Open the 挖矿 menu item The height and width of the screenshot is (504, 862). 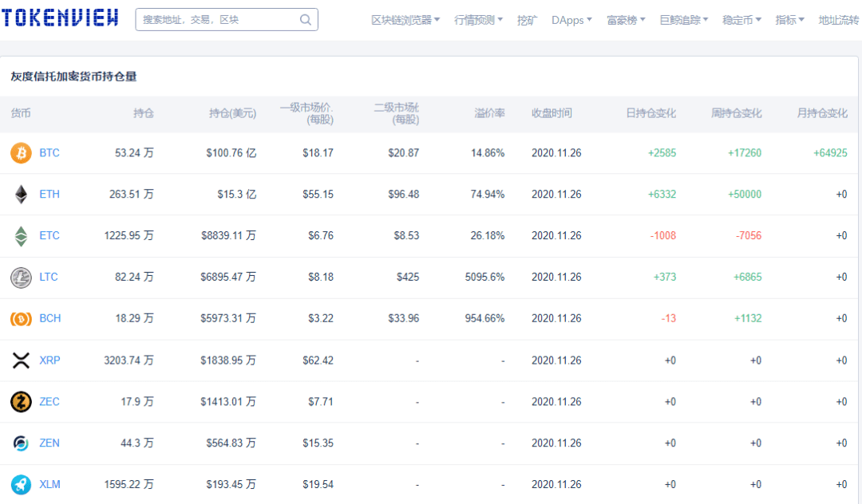tap(527, 20)
